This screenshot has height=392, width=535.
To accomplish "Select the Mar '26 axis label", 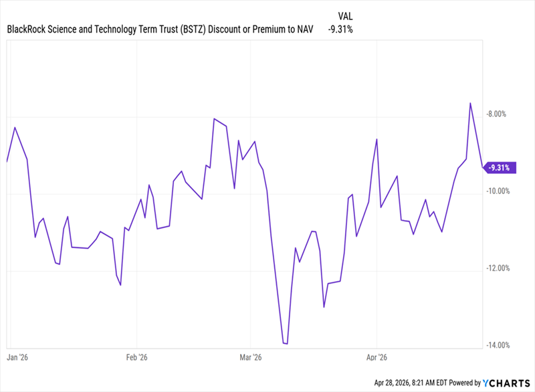I will pos(249,357).
